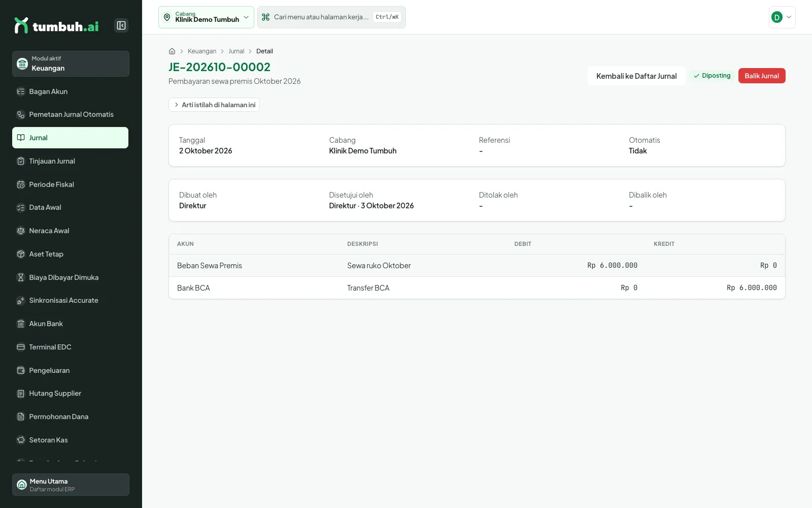Open the Bagan Akun icon

(x=21, y=91)
